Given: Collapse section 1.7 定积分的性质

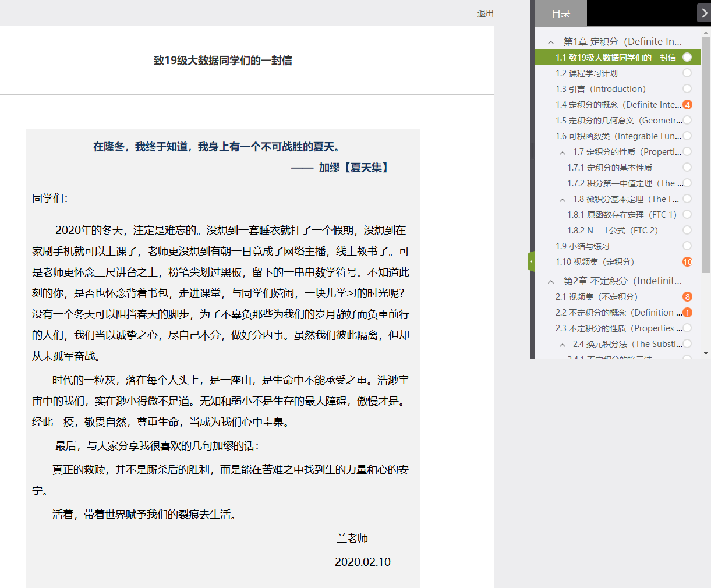Looking at the screenshot, I should click(563, 153).
